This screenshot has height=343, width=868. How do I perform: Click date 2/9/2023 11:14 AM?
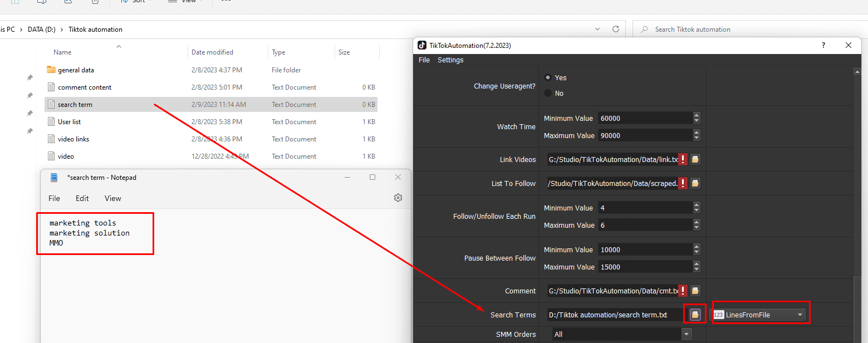219,105
